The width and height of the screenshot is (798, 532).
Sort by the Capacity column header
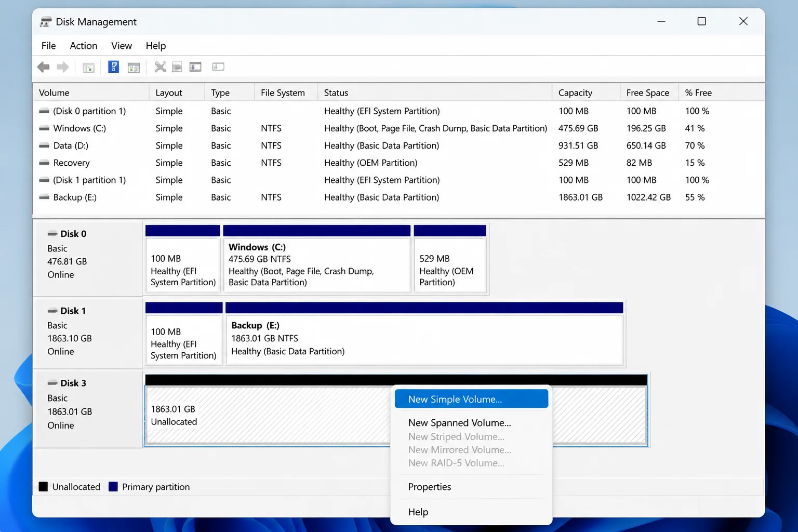(586, 92)
